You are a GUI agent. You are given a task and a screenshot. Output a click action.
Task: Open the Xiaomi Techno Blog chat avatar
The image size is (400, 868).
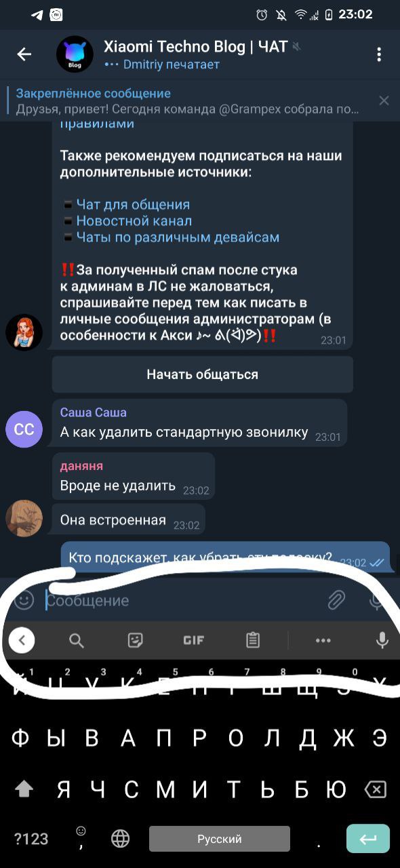pyautogui.click(x=75, y=54)
